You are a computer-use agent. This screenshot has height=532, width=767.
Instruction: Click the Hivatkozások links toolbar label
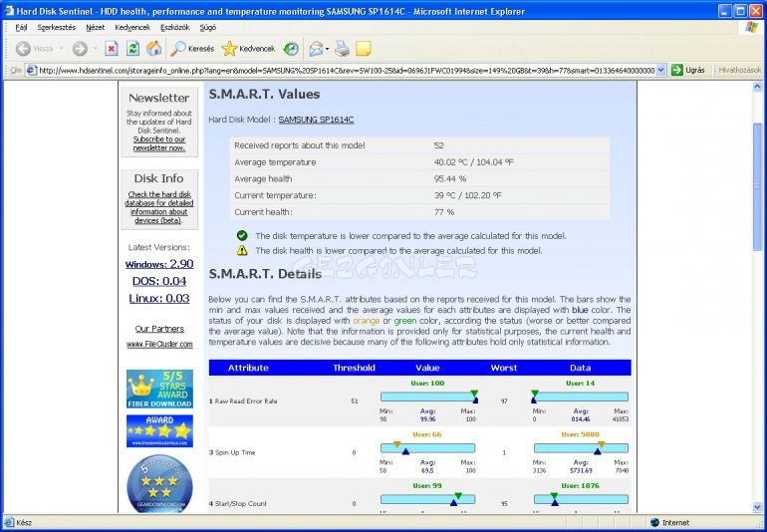[739, 71]
